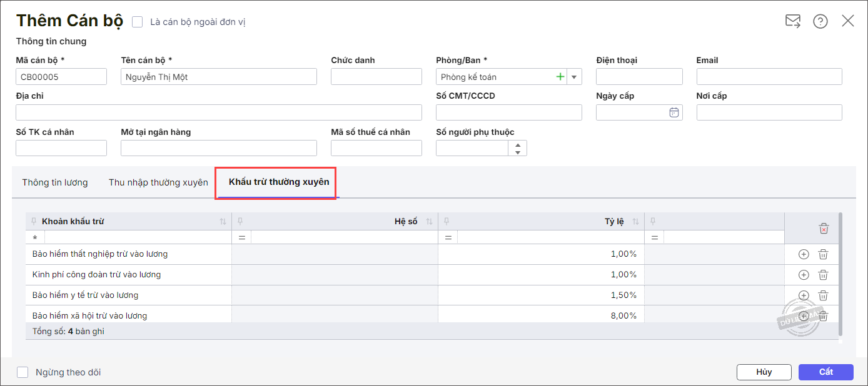Click the Hệ số filter text box
This screenshot has height=386, width=868.
coord(344,237)
